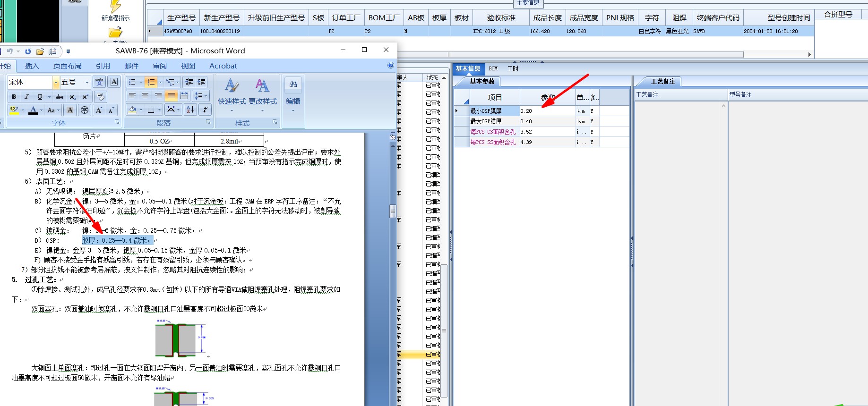The width and height of the screenshot is (868, 406).
Task: Click the highlighted Numbering list icon
Action: click(151, 82)
